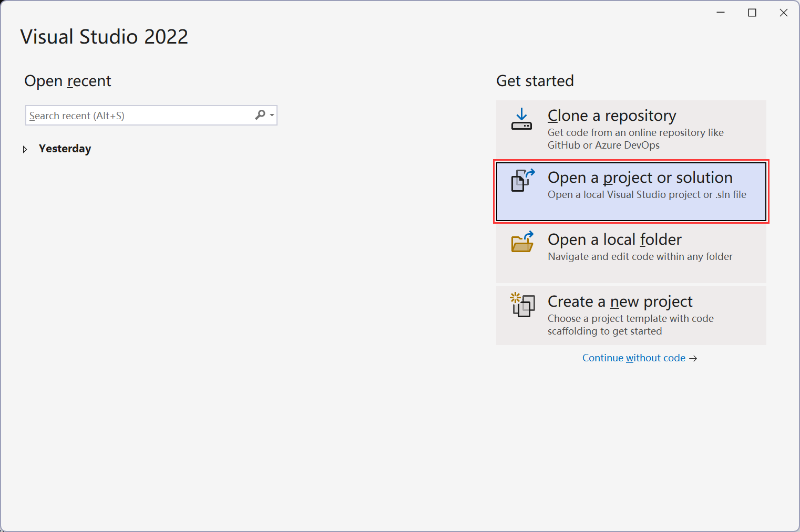
Task: Select the Yesterday group label
Action: point(65,149)
